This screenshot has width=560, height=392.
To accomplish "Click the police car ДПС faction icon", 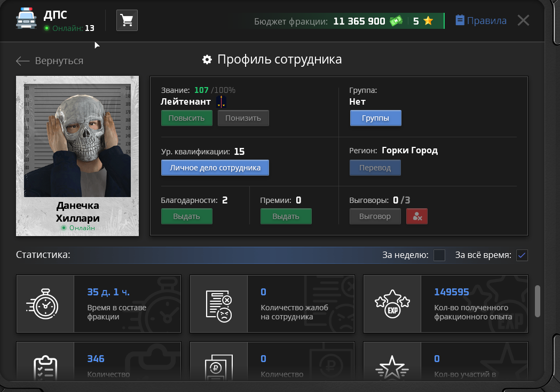I will [27, 19].
